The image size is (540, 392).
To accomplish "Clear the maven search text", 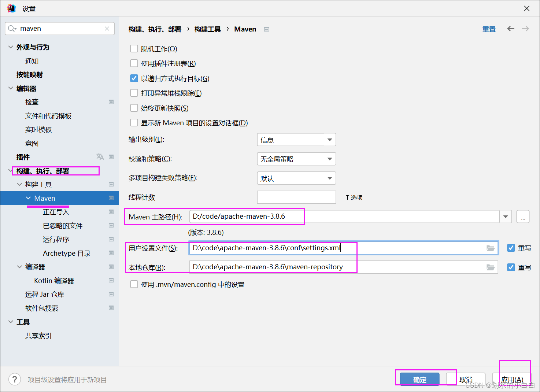I will coord(107,29).
